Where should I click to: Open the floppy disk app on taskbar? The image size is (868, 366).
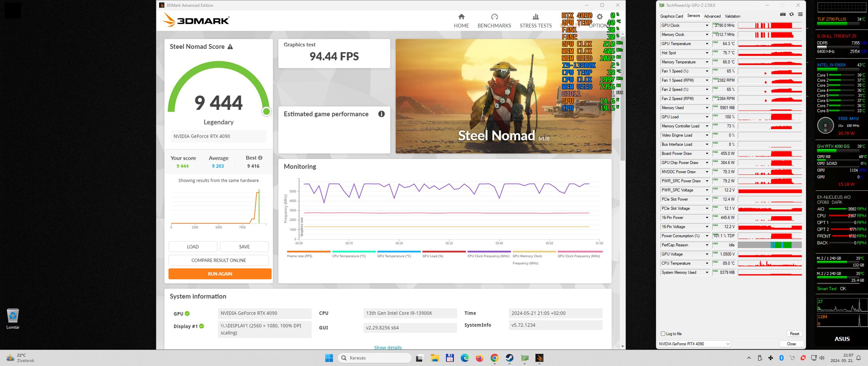pyautogui.click(x=449, y=358)
